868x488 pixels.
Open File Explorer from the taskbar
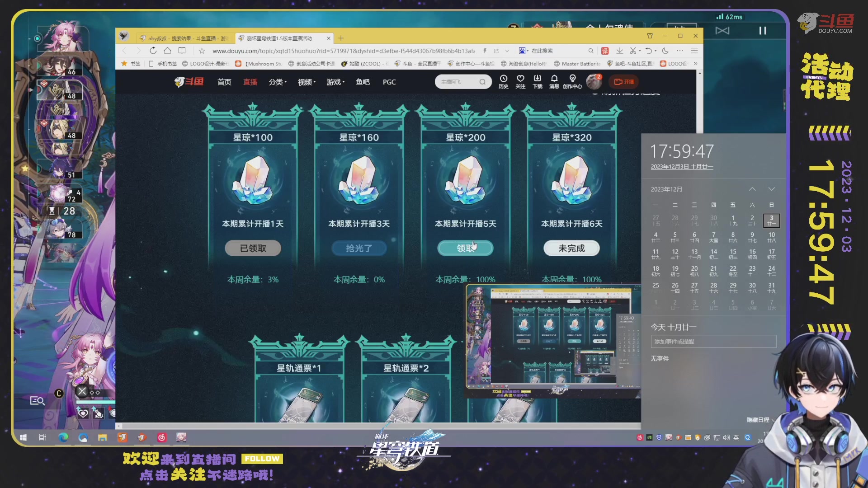click(x=103, y=437)
